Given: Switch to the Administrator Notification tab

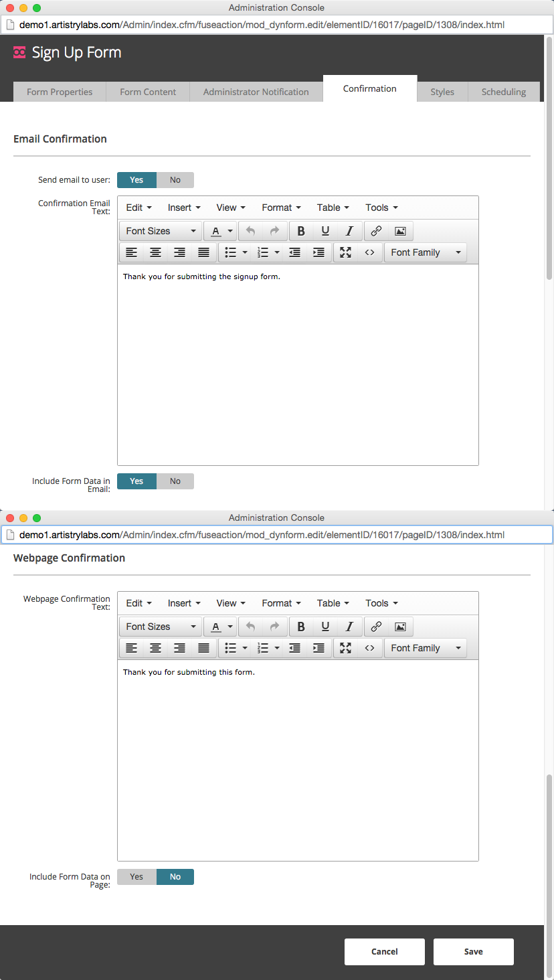Looking at the screenshot, I should 256,92.
